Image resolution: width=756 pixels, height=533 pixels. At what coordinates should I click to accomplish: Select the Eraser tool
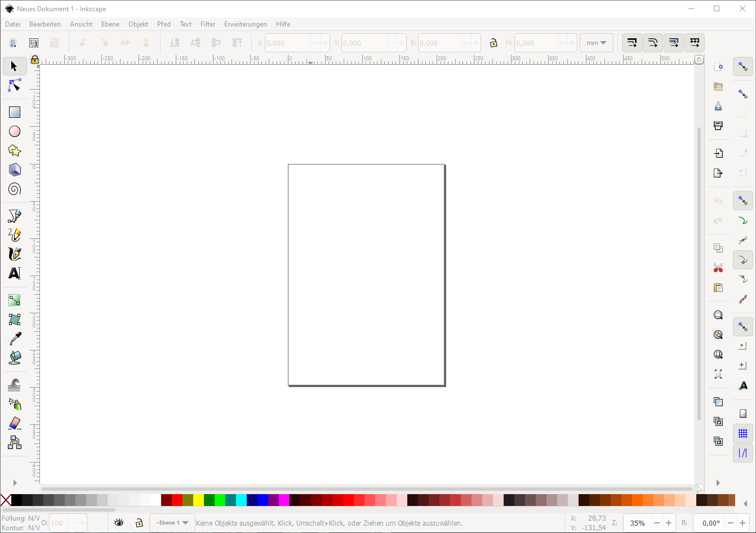click(15, 423)
